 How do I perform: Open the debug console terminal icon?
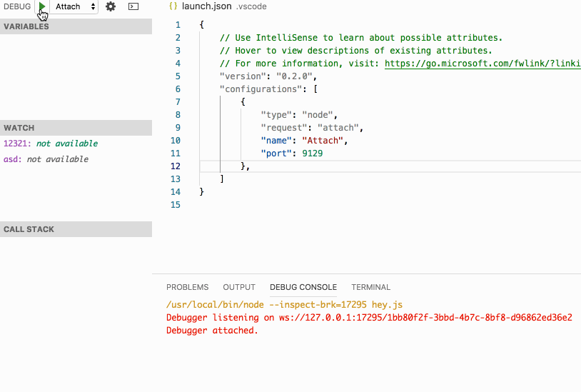[133, 6]
